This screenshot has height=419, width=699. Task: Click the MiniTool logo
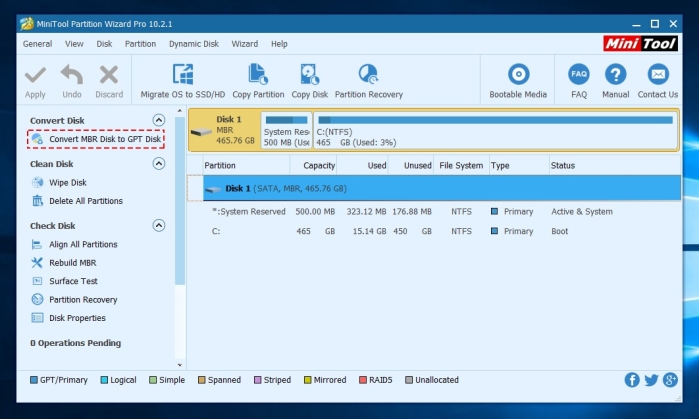click(641, 43)
